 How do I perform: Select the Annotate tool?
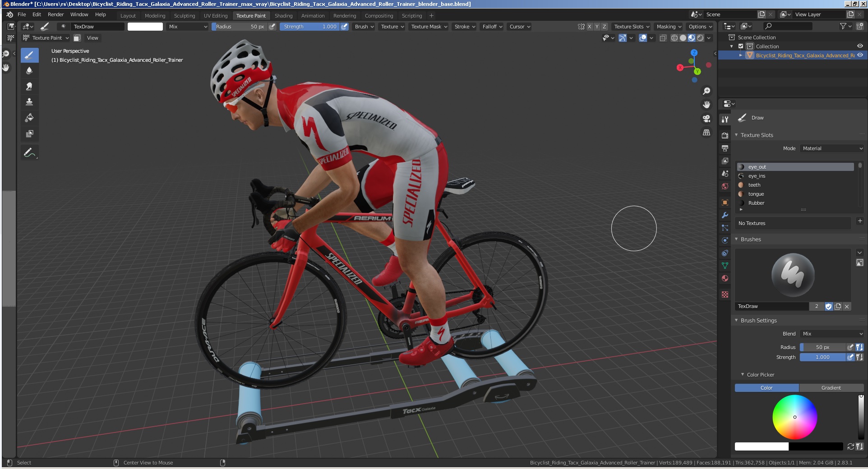(x=29, y=152)
